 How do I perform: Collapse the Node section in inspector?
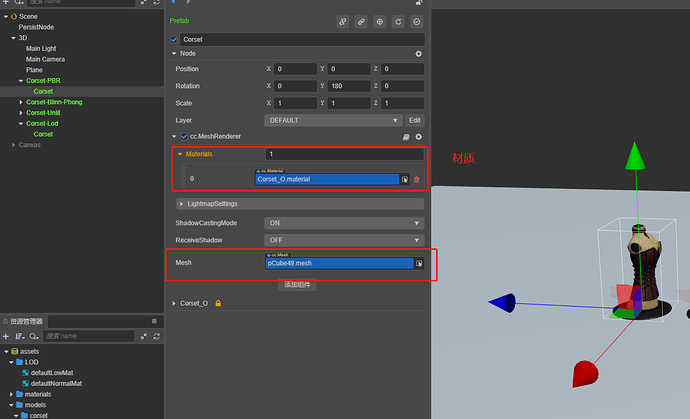tap(174, 53)
